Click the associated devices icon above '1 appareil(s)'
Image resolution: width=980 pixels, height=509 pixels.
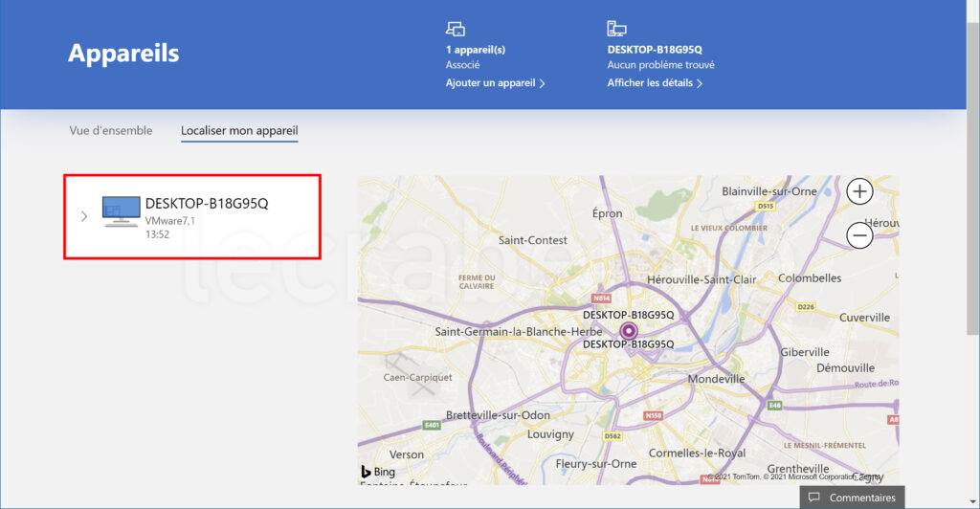pos(455,29)
